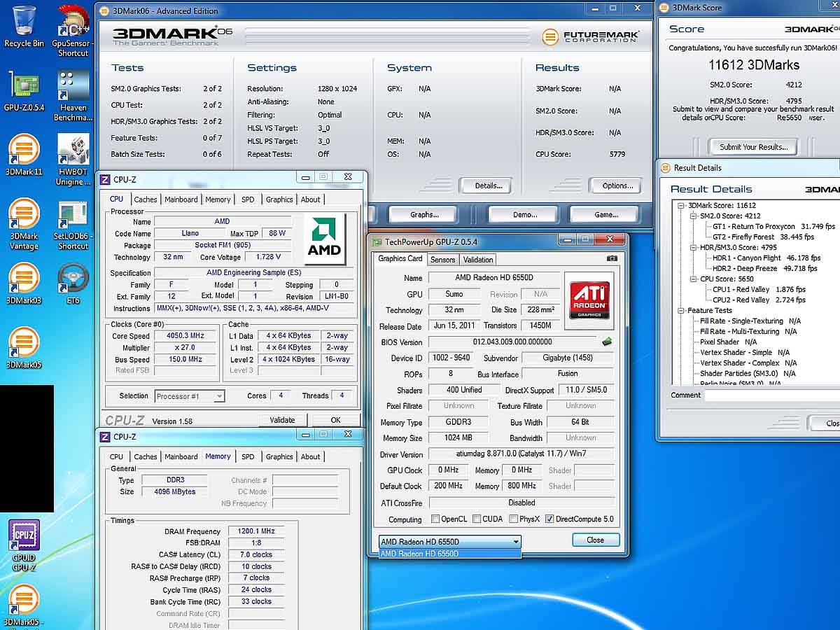The image size is (840, 630).
Task: Click the AMD logo in CPU-Z
Action: click(325, 238)
